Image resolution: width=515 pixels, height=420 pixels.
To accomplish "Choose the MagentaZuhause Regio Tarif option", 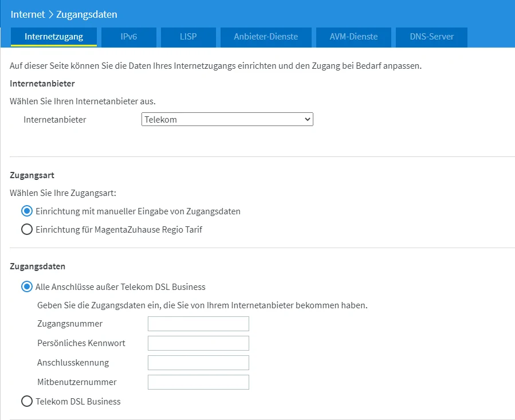I will [27, 229].
